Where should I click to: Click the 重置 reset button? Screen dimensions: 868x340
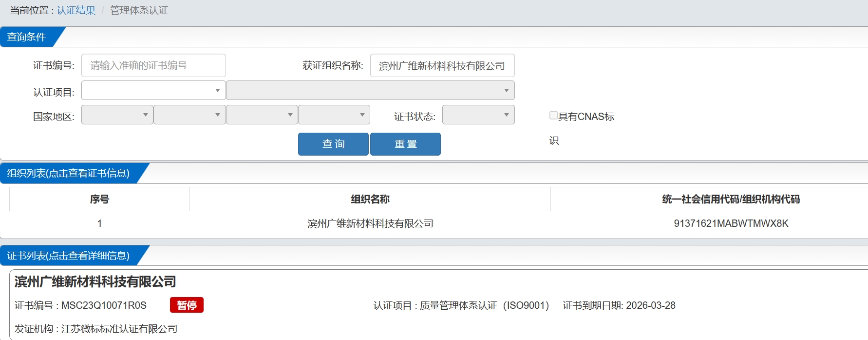click(405, 144)
